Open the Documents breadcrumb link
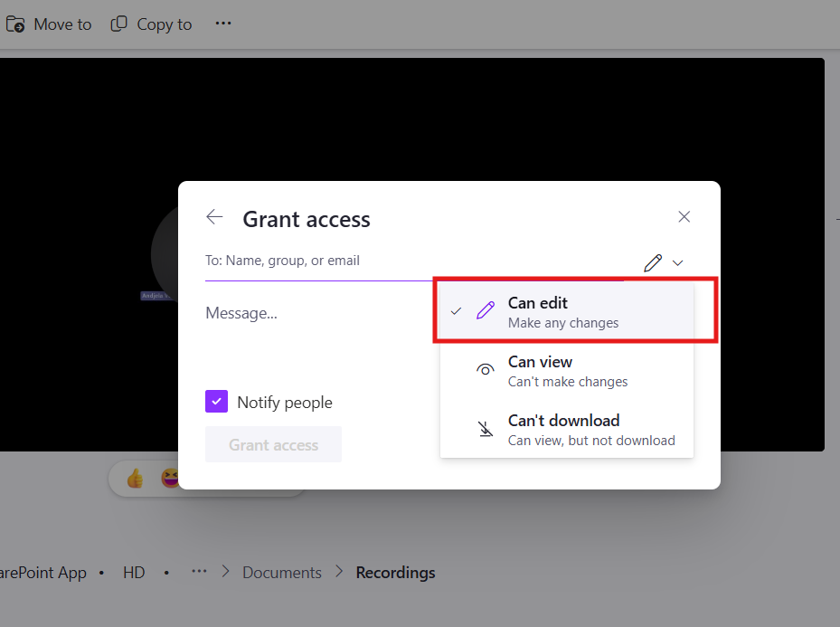Viewport: 840px width, 627px height. point(282,573)
